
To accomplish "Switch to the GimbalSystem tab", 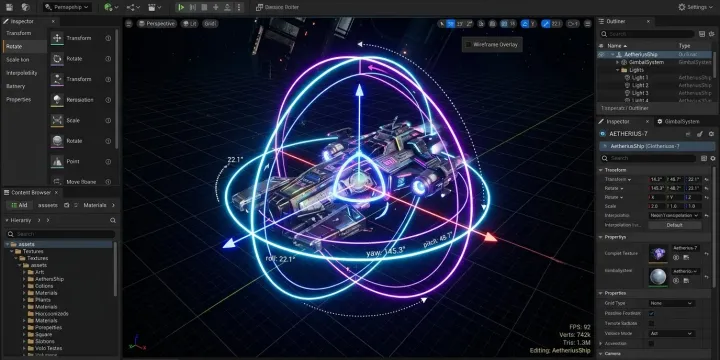I will click(x=678, y=122).
